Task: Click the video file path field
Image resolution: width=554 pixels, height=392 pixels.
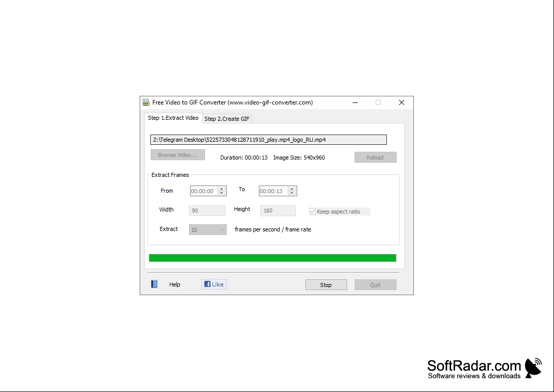Action: click(269, 140)
